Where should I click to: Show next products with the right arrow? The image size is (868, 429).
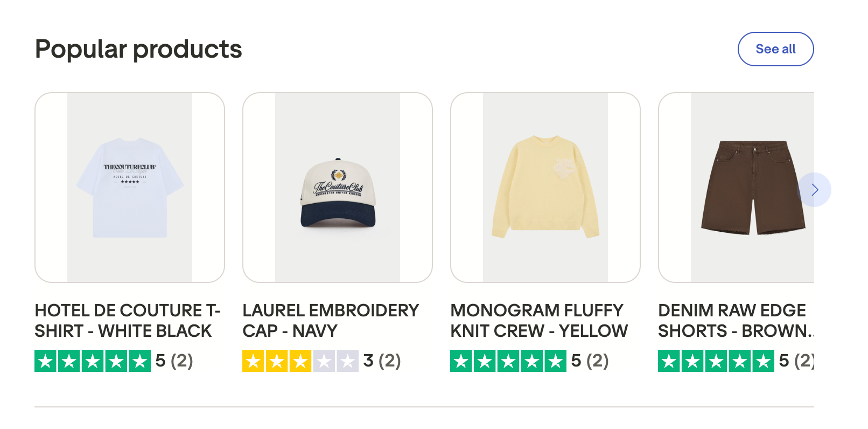click(x=814, y=190)
